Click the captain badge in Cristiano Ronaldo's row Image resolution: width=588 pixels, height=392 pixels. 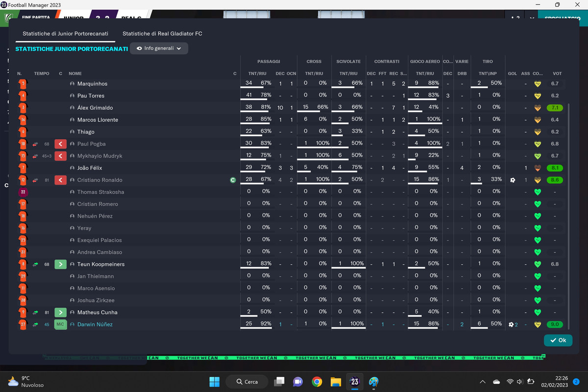click(x=233, y=180)
